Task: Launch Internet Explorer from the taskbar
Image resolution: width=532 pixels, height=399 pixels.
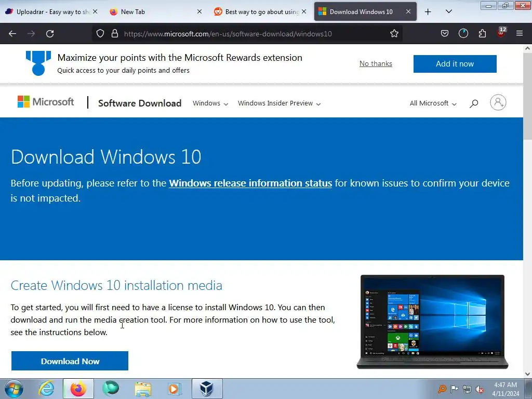Action: [46, 389]
